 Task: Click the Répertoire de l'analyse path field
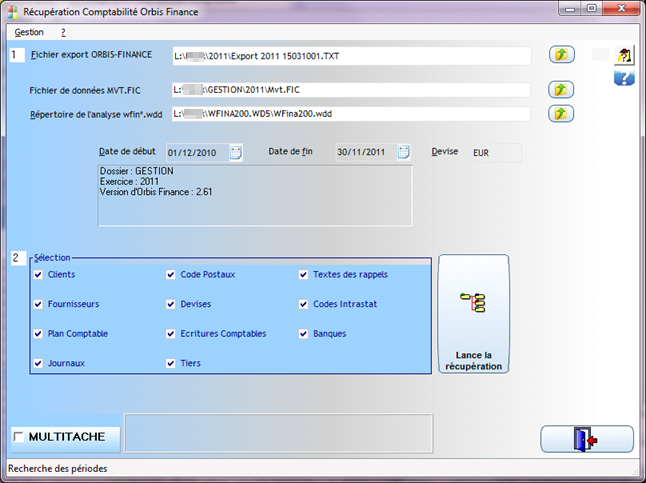351,114
